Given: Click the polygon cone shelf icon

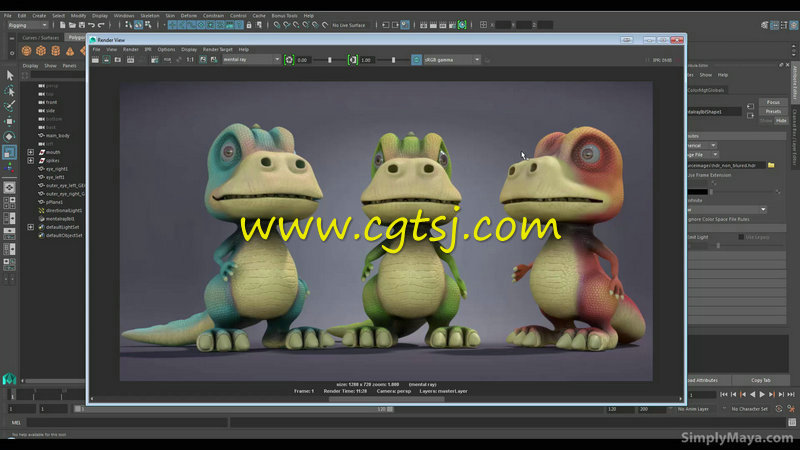Looking at the screenshot, I should coord(70,51).
